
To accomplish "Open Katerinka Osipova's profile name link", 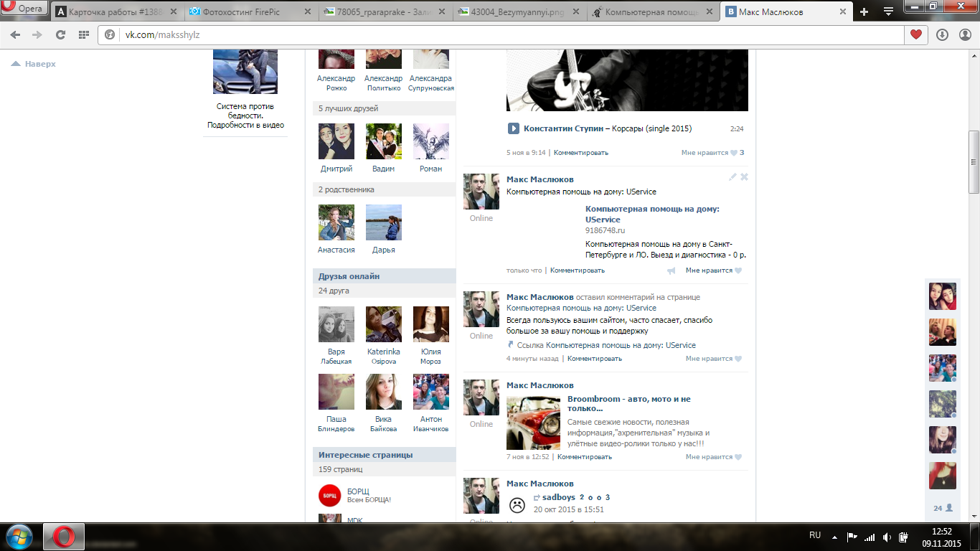I will click(384, 357).
